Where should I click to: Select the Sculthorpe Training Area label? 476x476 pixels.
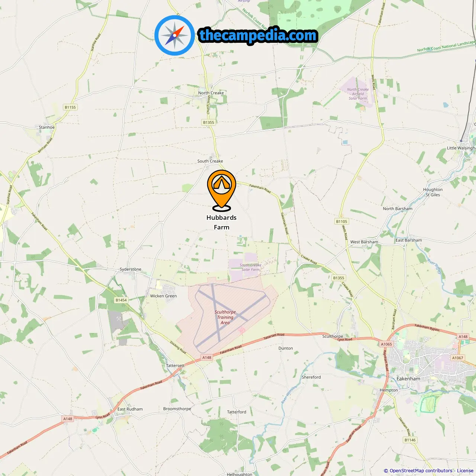pos(225,317)
